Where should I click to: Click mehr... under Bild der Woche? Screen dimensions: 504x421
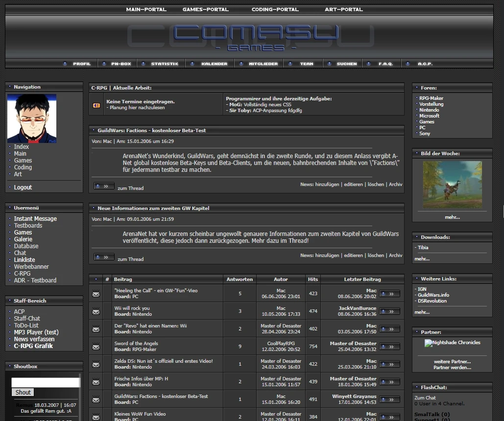click(452, 217)
